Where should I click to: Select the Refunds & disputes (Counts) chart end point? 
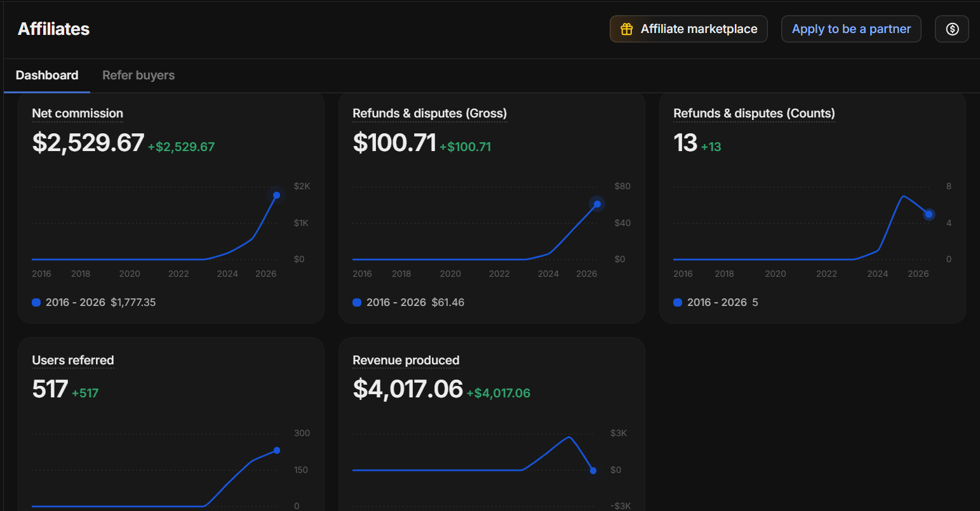[x=929, y=215]
